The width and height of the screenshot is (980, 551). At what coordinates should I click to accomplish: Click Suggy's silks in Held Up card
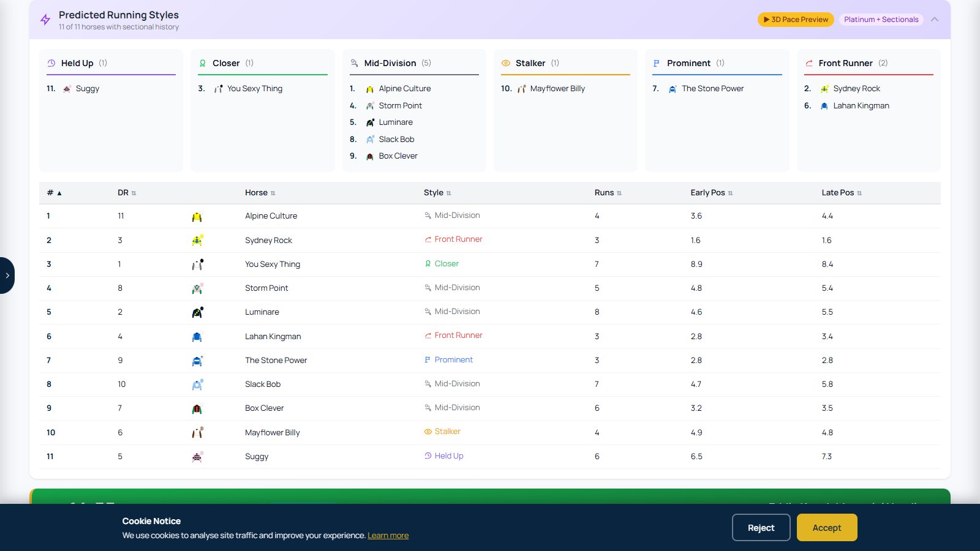[67, 89]
